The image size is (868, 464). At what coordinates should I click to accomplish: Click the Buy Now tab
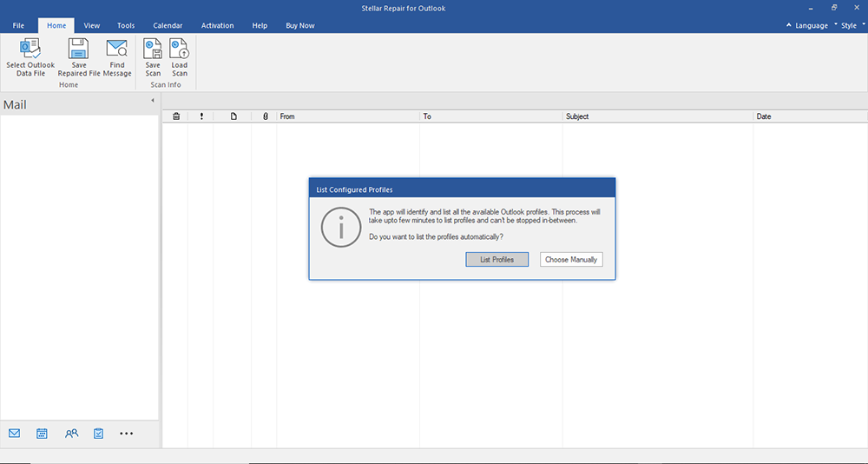click(300, 25)
